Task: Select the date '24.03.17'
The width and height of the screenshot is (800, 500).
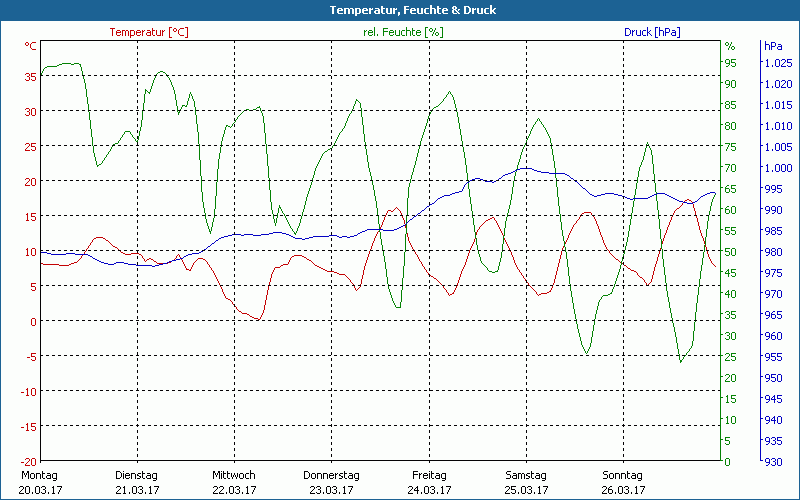Action: (x=429, y=490)
